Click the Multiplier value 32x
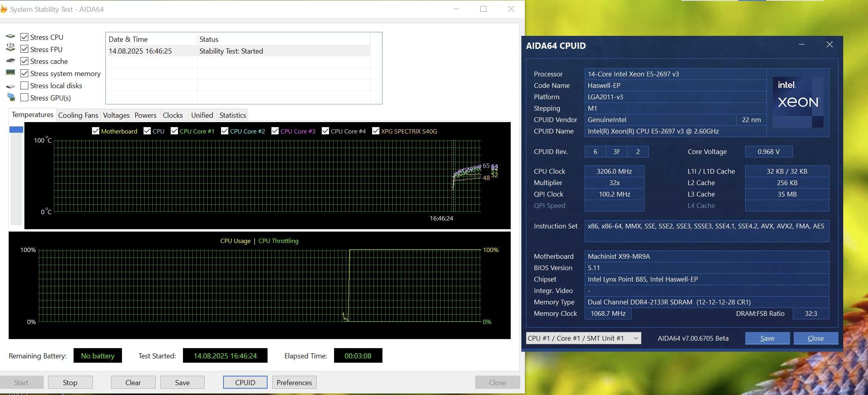The image size is (868, 395). click(614, 183)
